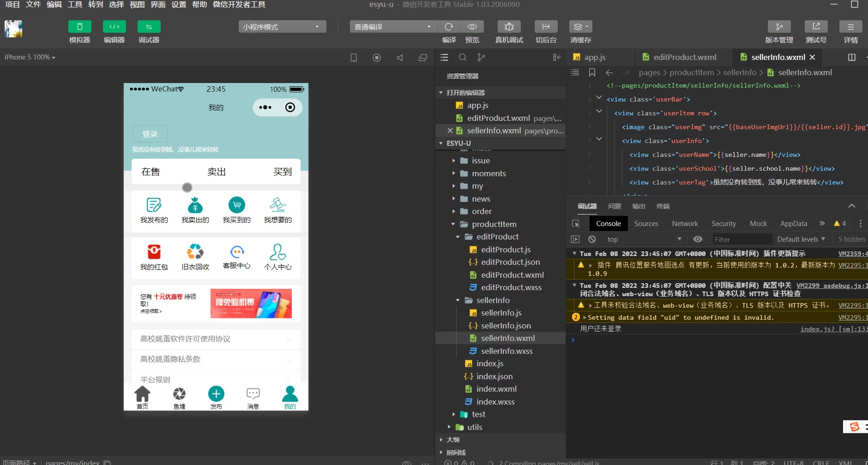Toggle the simulator panel button
The image size is (868, 465).
click(79, 27)
